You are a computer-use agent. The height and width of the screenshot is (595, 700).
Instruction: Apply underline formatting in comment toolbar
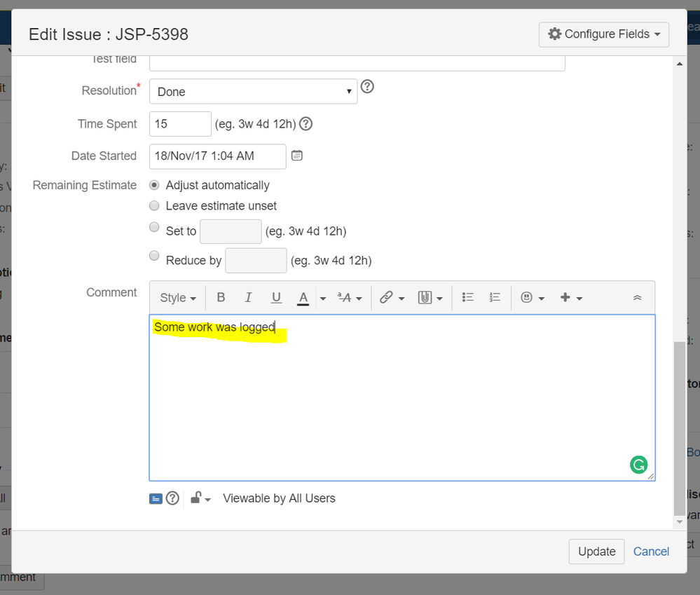click(x=276, y=297)
